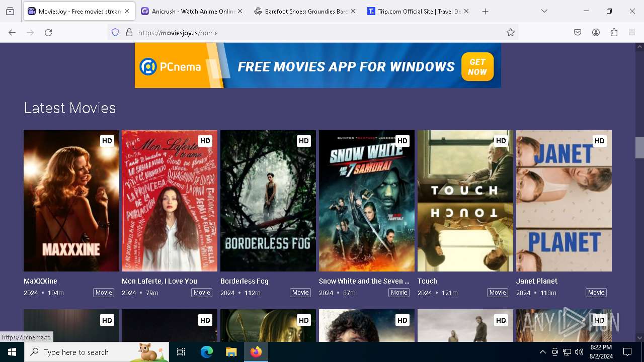Open Janet Planet poster
The height and width of the screenshot is (362, 644).
[x=564, y=201]
